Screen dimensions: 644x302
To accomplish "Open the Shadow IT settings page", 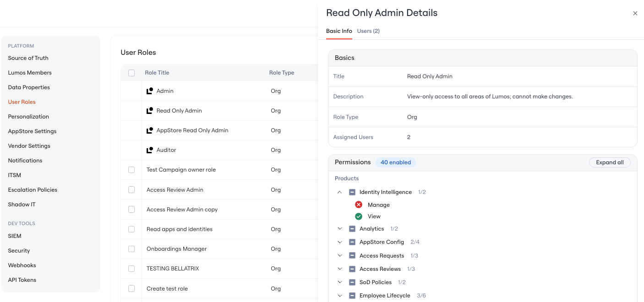I will tap(22, 205).
